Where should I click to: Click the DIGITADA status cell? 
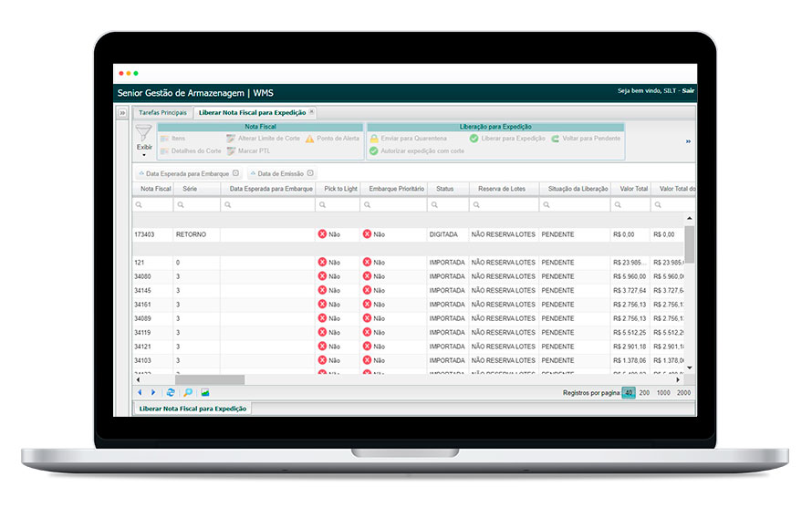(x=448, y=234)
